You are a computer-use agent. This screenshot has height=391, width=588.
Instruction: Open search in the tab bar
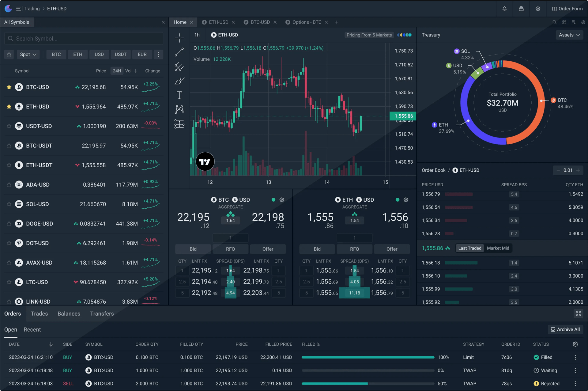tap(554, 22)
